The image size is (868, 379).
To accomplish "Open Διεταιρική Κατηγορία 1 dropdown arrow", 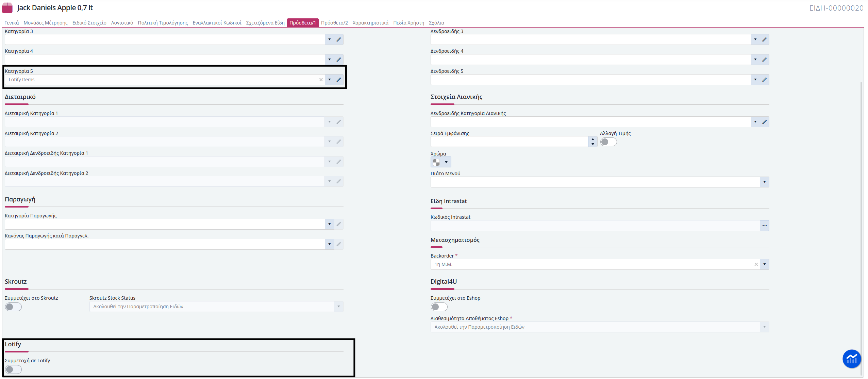I will click(x=330, y=122).
